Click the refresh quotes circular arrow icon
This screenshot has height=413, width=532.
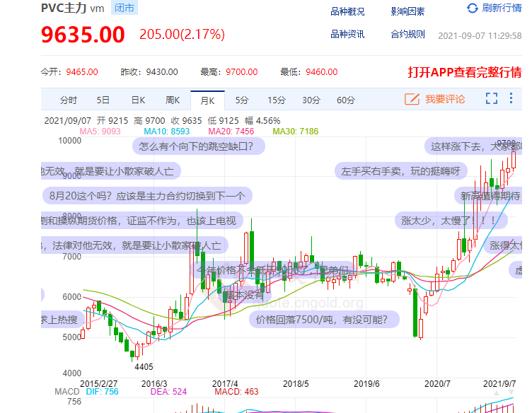[473, 8]
